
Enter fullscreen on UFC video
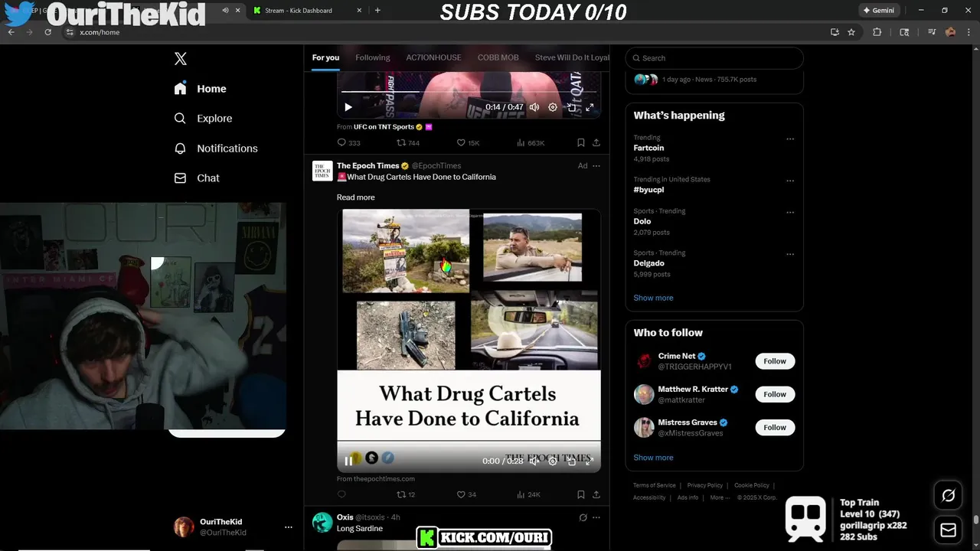[590, 107]
